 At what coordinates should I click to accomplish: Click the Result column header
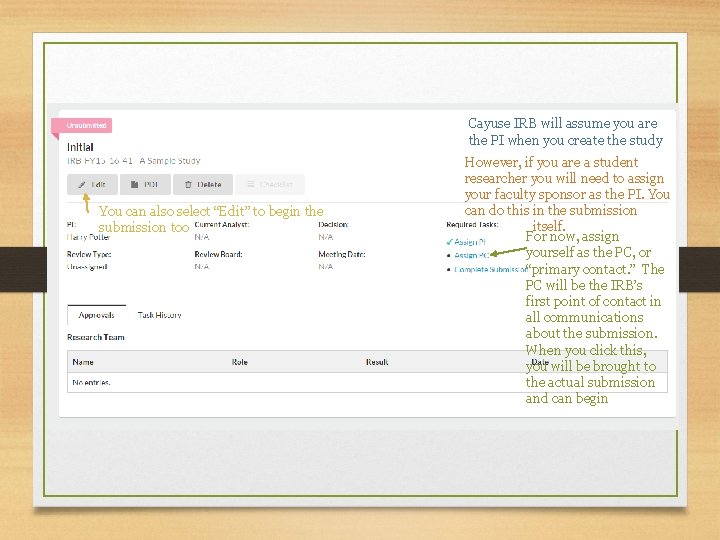click(x=377, y=362)
